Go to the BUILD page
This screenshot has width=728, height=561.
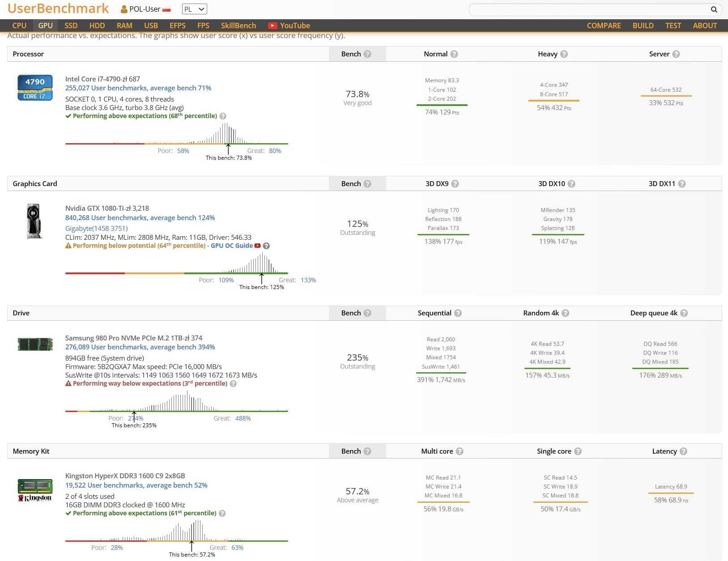(x=643, y=25)
